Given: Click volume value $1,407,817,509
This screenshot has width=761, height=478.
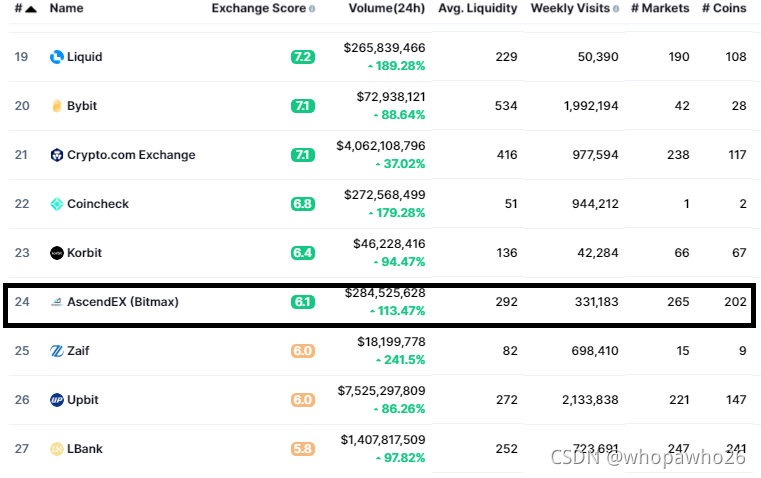Looking at the screenshot, I should (x=383, y=440).
